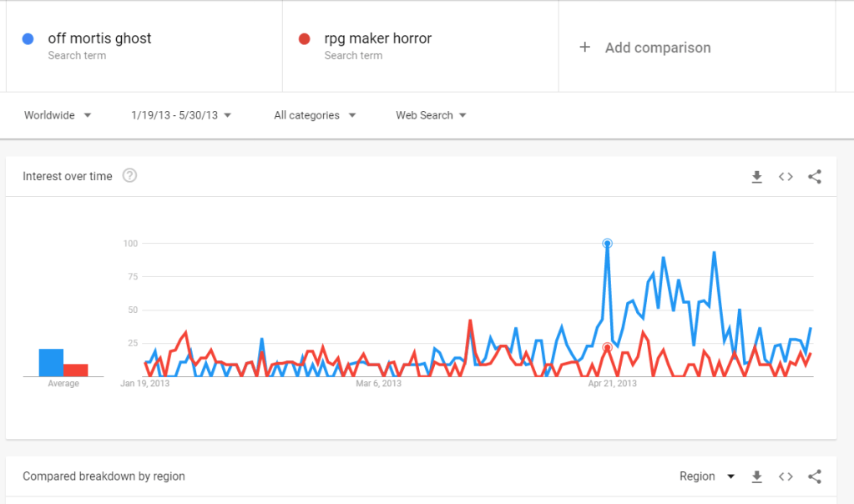854x504 pixels.
Task: Click the red dot for rpg maker horror
Action: point(305,38)
